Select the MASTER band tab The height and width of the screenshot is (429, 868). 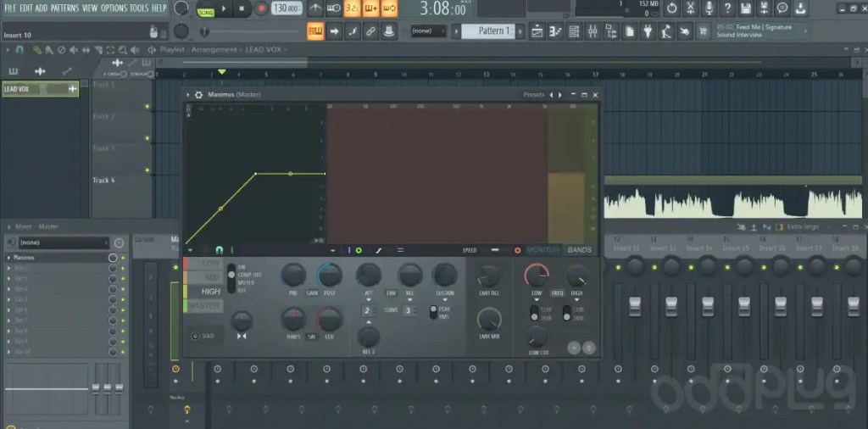[x=203, y=305]
